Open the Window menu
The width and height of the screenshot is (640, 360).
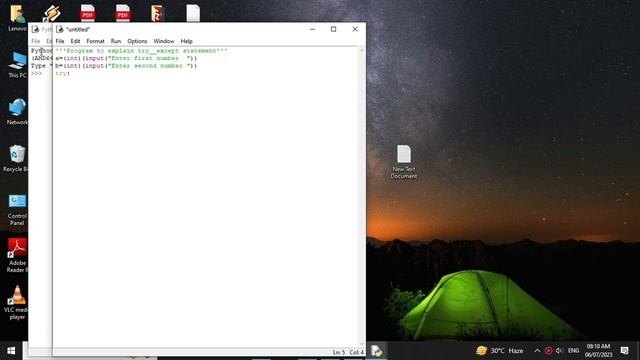point(164,41)
